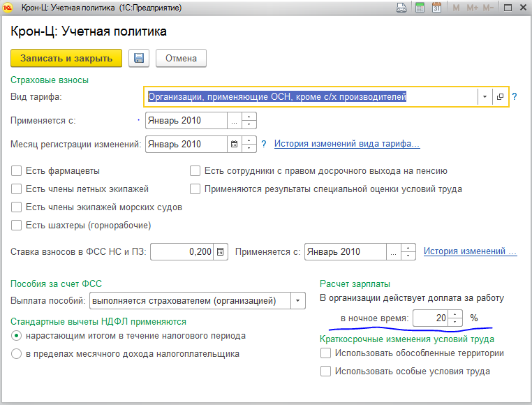Click the M memory button
Image resolution: width=532 pixels, height=405 pixels.
pyautogui.click(x=456, y=8)
